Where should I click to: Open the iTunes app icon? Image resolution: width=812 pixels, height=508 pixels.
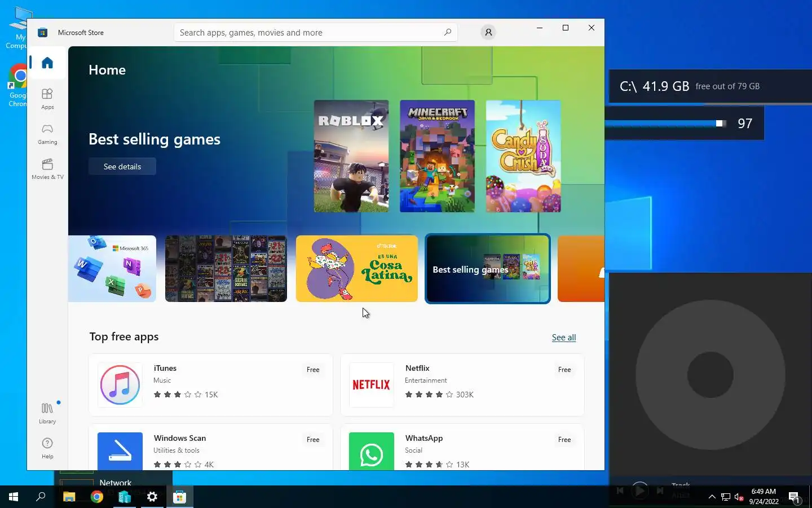pos(120,385)
